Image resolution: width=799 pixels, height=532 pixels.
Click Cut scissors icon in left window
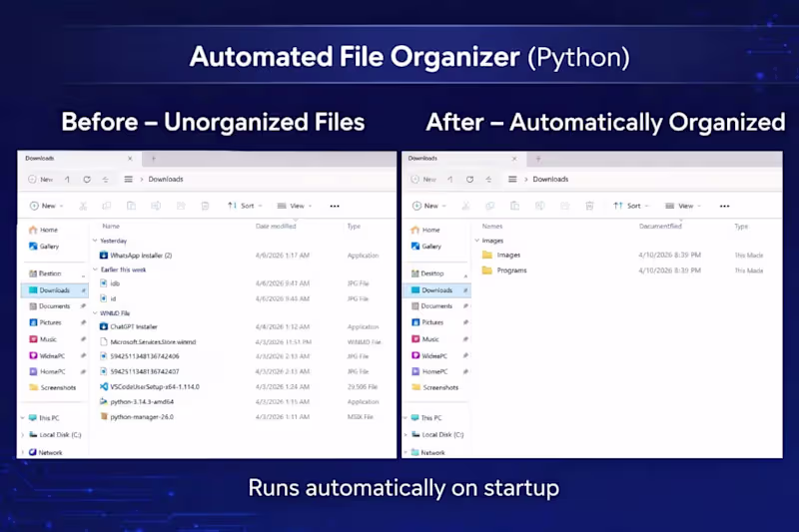[83, 206]
